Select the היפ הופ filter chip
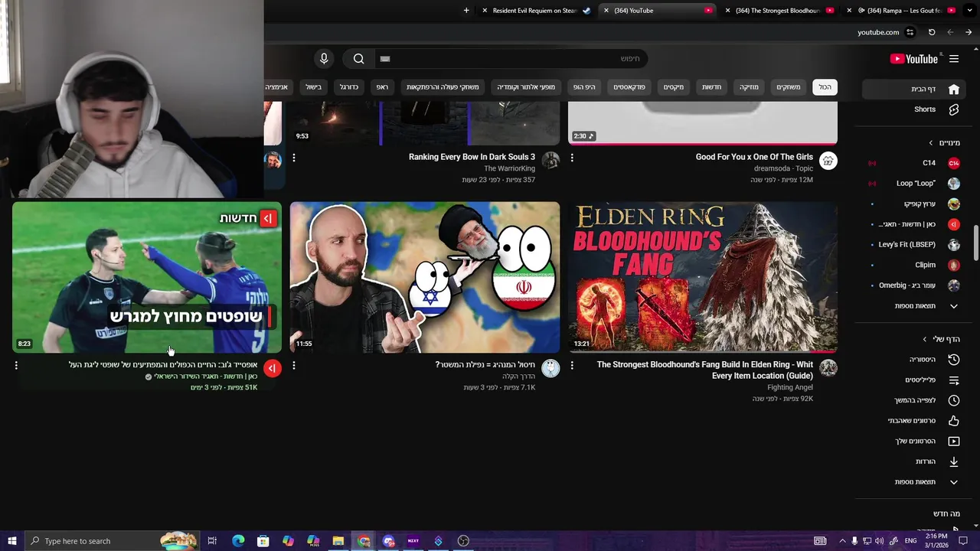Image resolution: width=980 pixels, height=551 pixels. click(x=583, y=87)
